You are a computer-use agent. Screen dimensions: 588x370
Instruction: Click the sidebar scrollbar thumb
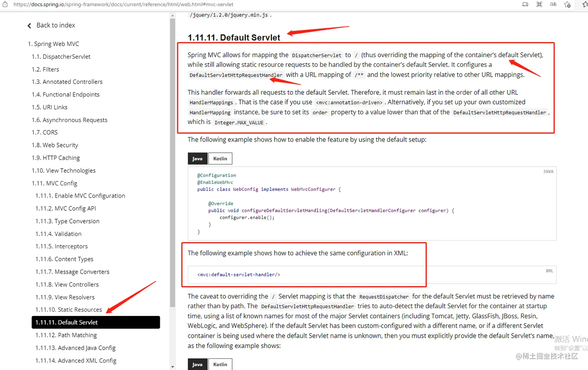pos(173,163)
